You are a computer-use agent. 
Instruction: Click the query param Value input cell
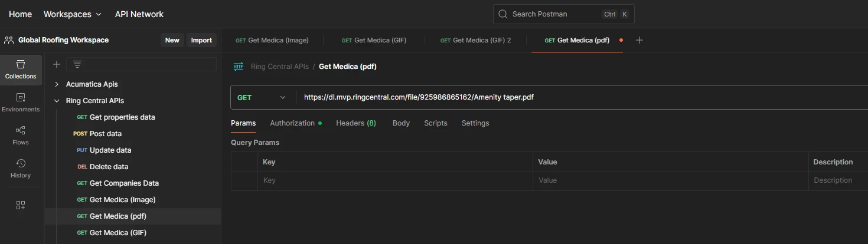[671, 180]
